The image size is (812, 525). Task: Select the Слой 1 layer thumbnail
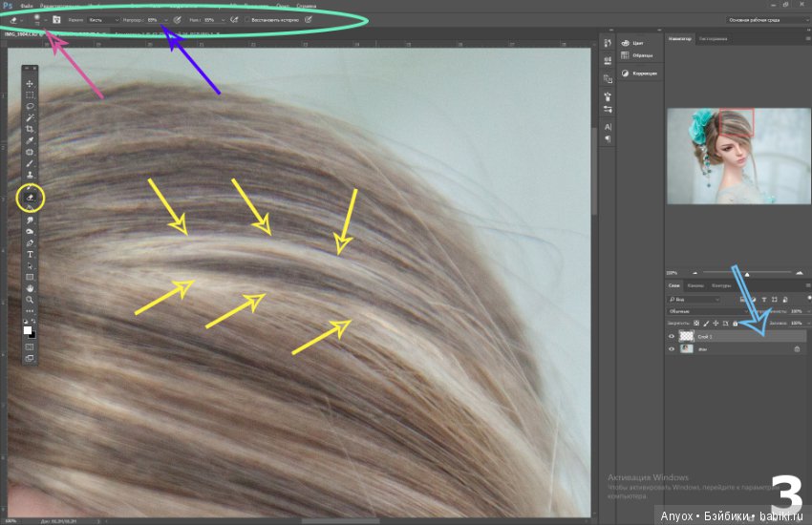[x=686, y=336]
